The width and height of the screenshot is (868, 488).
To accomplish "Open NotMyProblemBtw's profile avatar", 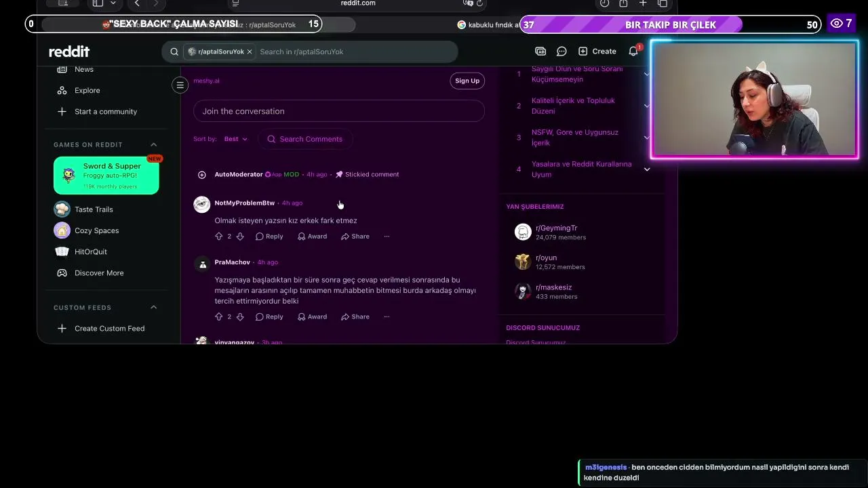I will [202, 205].
